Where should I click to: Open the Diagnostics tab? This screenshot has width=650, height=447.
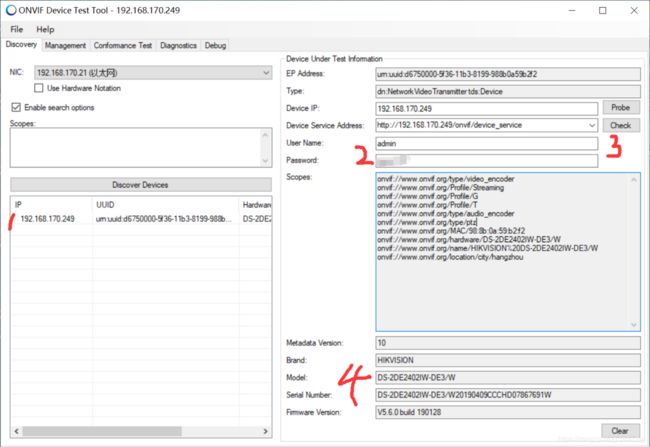tap(178, 45)
